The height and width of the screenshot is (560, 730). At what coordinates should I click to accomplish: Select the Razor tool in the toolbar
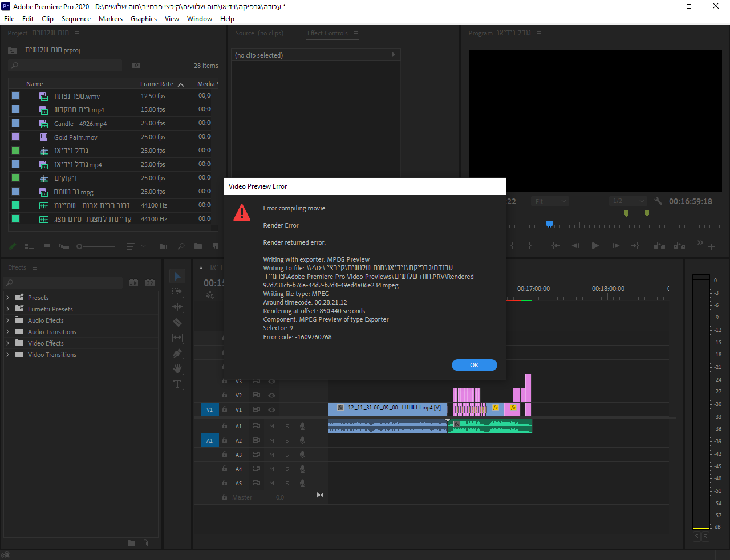click(x=177, y=322)
